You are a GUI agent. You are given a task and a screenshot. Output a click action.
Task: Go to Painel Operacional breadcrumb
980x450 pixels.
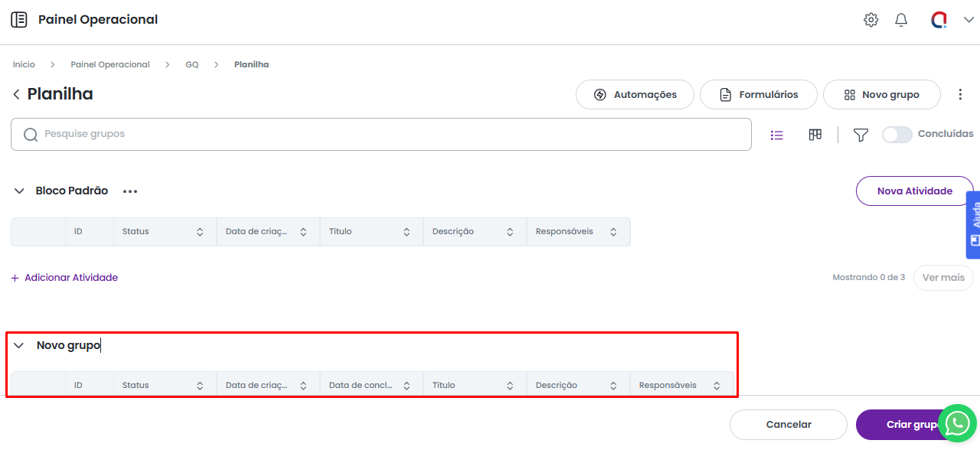pyautogui.click(x=110, y=65)
